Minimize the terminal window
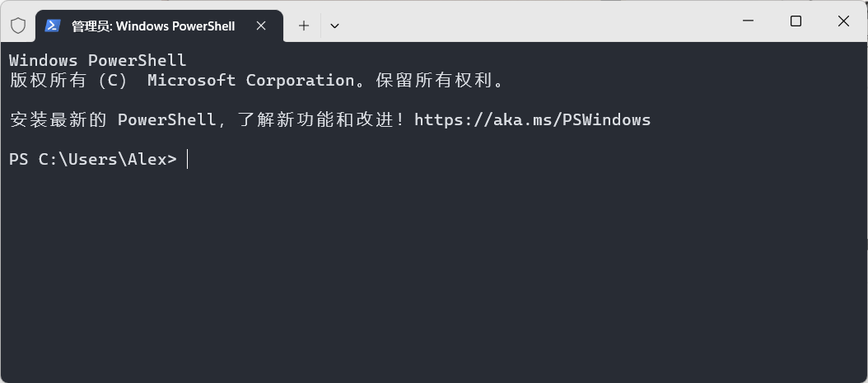The width and height of the screenshot is (868, 383). coord(749,21)
